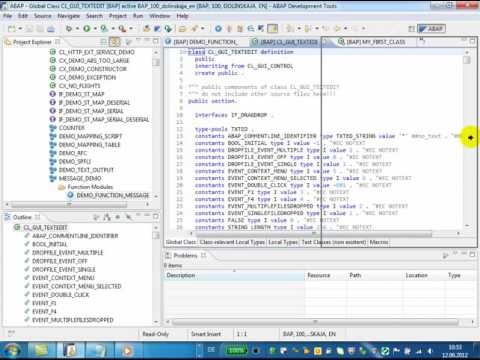Click the Windows Start button
480x360 pixels.
(12, 351)
